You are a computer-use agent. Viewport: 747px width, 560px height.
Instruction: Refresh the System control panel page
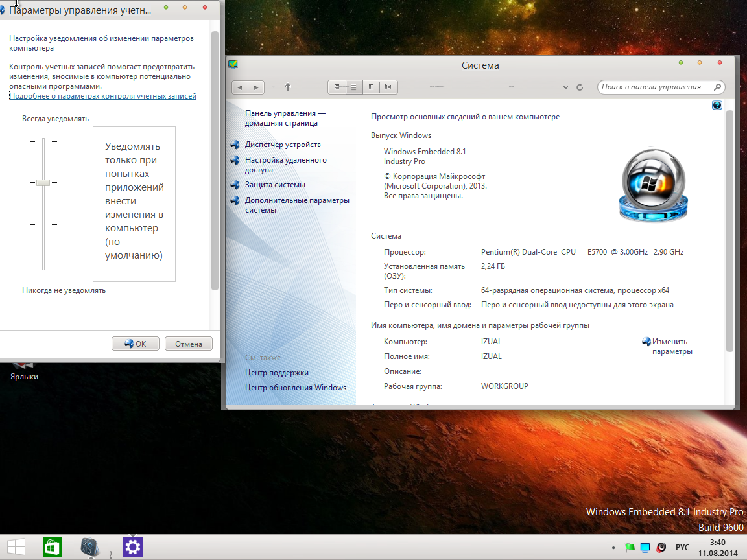(580, 87)
